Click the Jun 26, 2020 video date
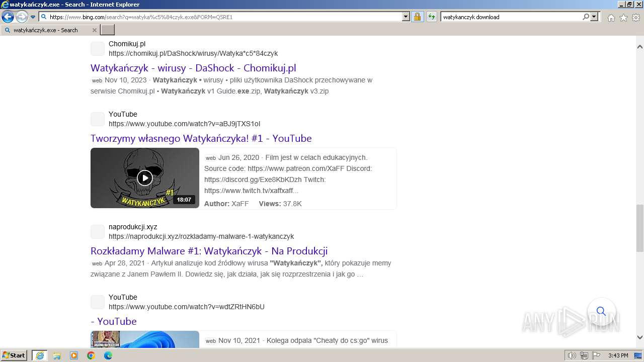644x362 pixels. coord(238,157)
